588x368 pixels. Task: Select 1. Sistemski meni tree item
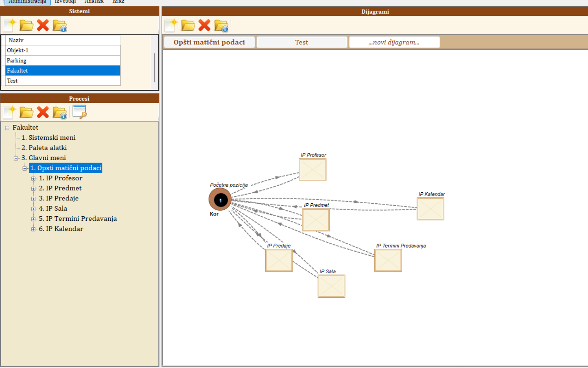(48, 137)
